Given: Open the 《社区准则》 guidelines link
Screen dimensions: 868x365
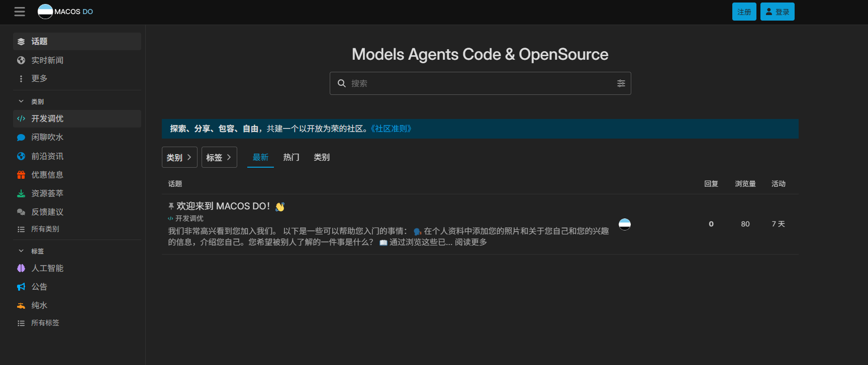Looking at the screenshot, I should click(392, 129).
